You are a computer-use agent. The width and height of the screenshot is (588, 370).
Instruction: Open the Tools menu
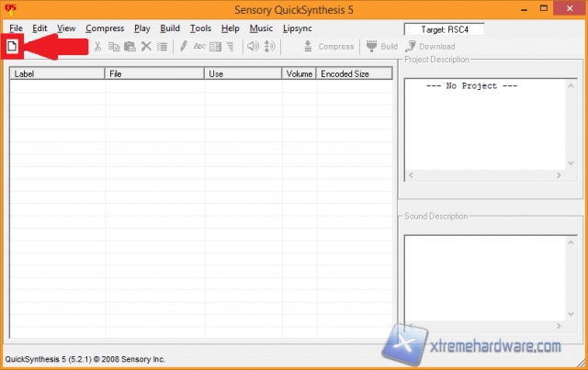coord(200,28)
